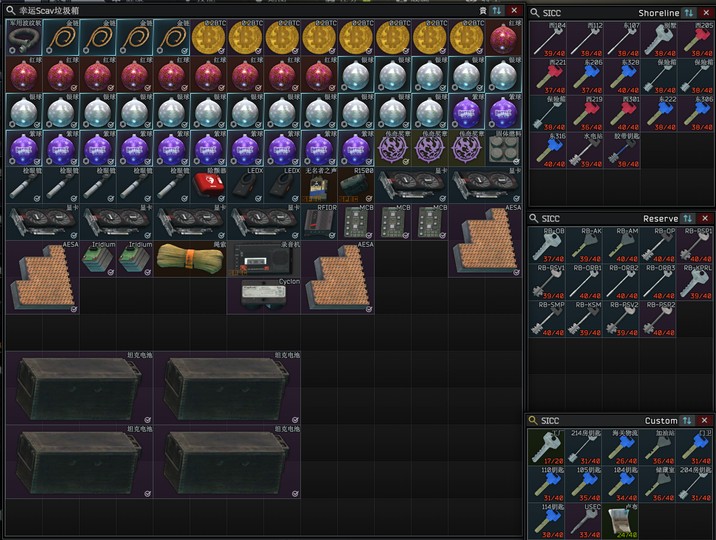Click the 绳索 paracord bundle
Screen dimensions: 716x540
190,259
